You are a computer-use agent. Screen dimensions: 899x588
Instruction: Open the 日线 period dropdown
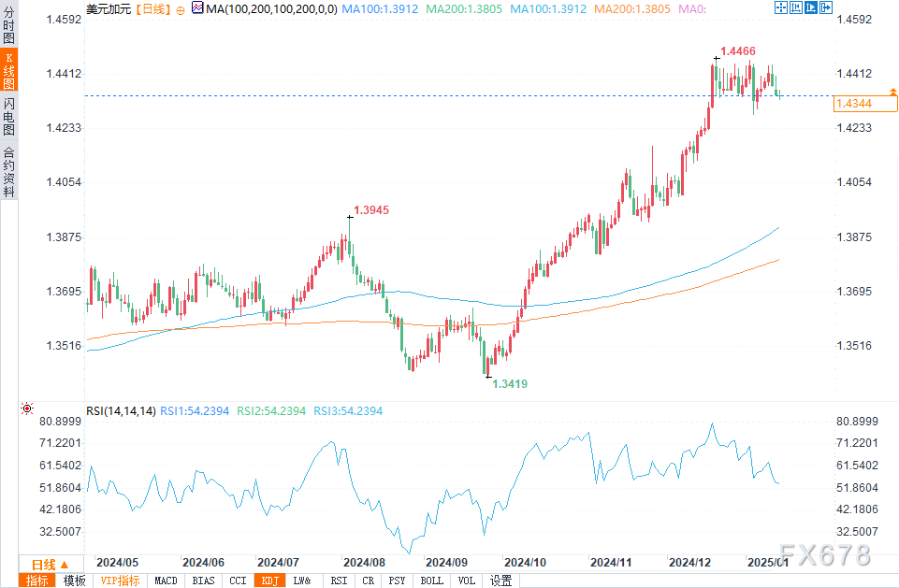[51, 565]
